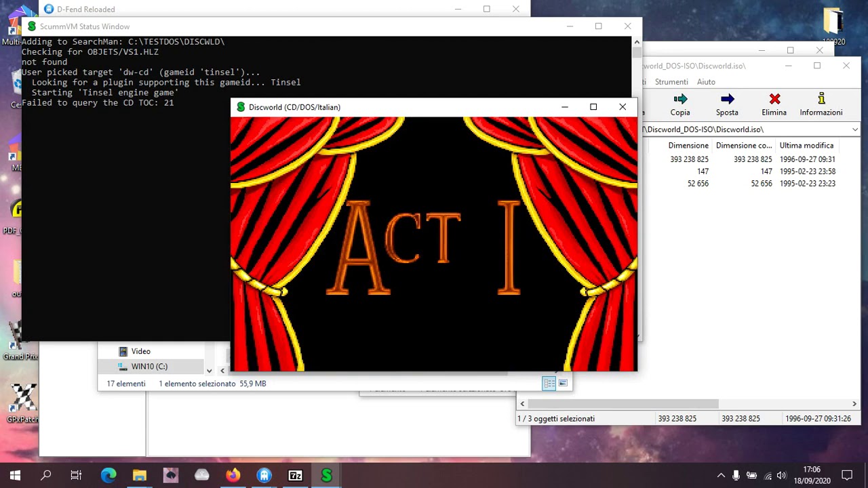Switch Explorer to large icons view
The width and height of the screenshot is (868, 488).
click(x=563, y=384)
